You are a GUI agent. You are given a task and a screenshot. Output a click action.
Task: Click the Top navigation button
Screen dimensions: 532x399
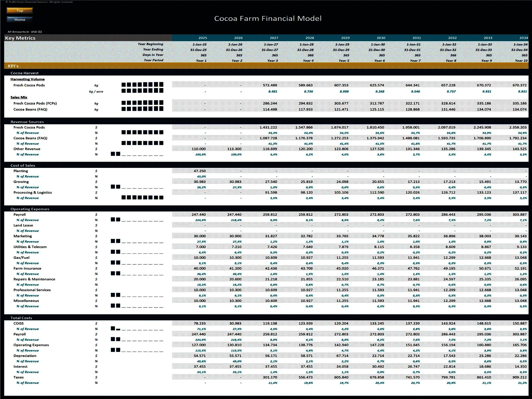[x=20, y=11]
